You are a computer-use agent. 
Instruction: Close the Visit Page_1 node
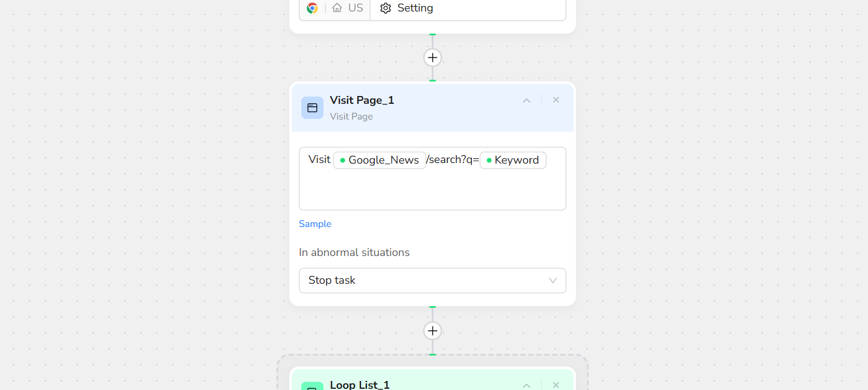coord(556,100)
